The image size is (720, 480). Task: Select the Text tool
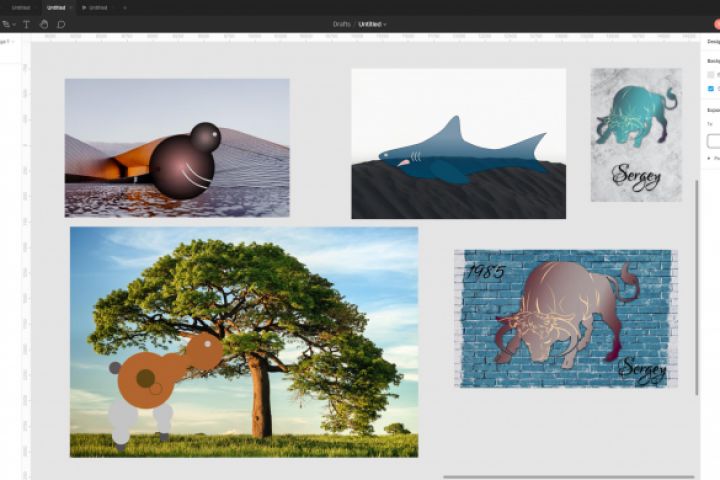pos(26,24)
